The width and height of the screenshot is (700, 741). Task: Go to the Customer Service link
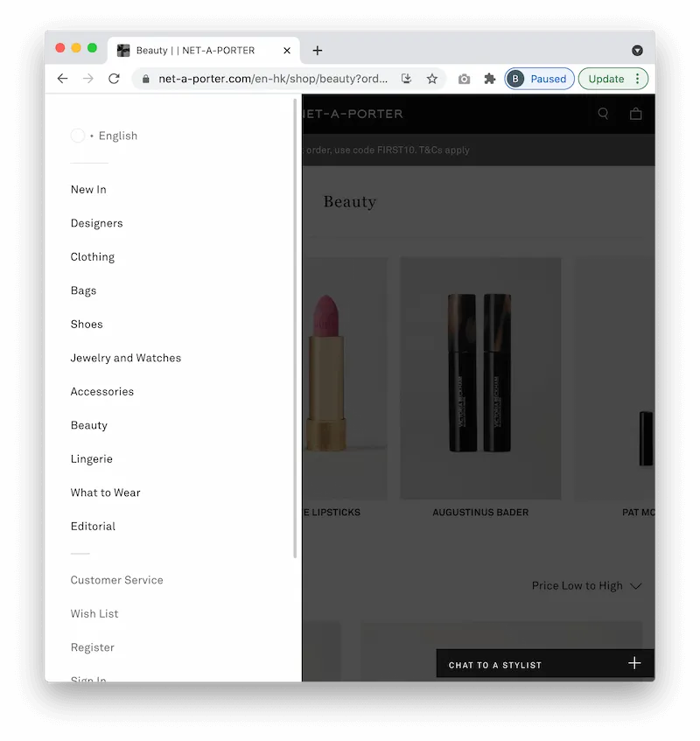116,580
